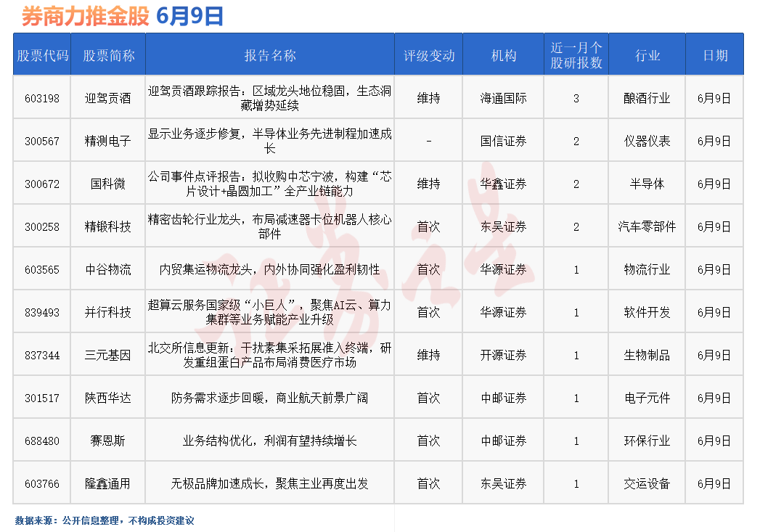760x532 pixels.
Task: Click industry 酿酒行业
Action: 647,99
